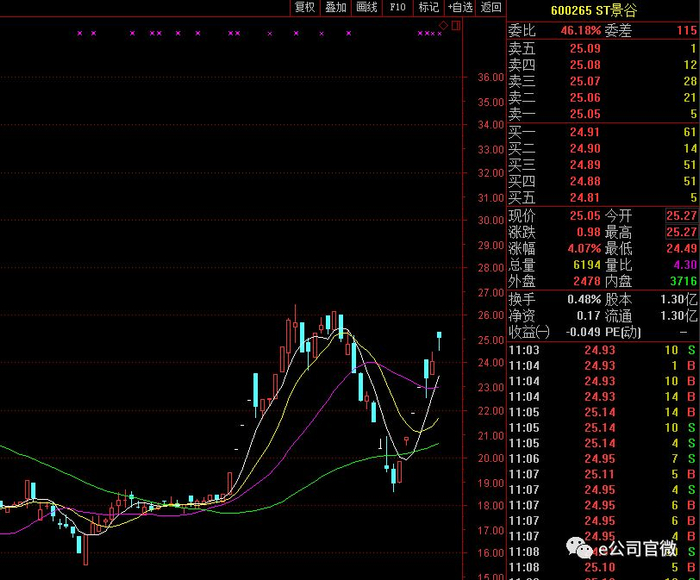Click the 流通 1.30亿 float value

click(679, 316)
